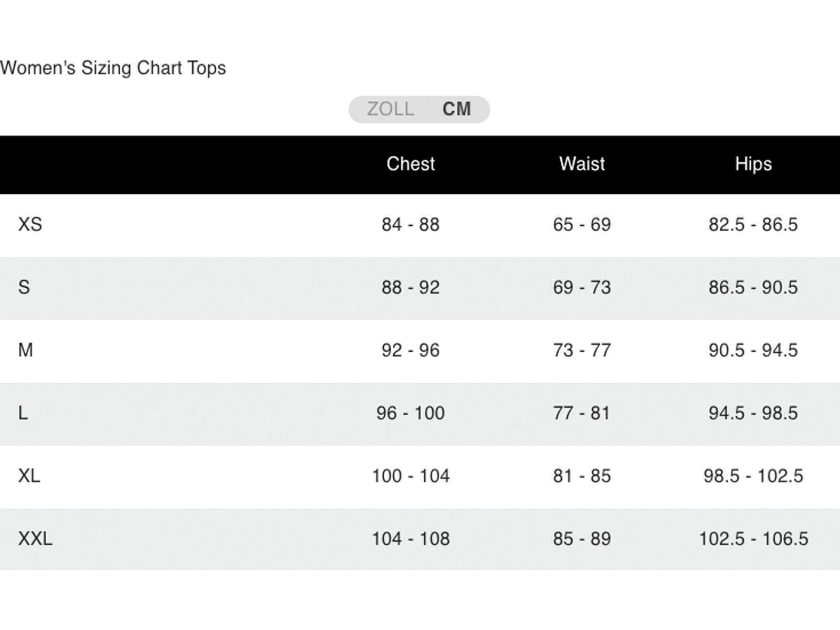Select the XXL size row label
Screen dimensions: 840x630
pyautogui.click(x=35, y=539)
